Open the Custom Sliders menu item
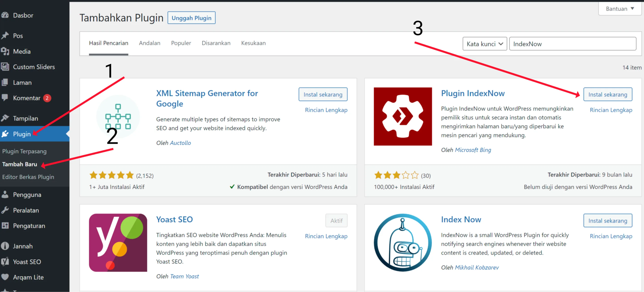Viewport: 644px width, 292px height. point(35,67)
